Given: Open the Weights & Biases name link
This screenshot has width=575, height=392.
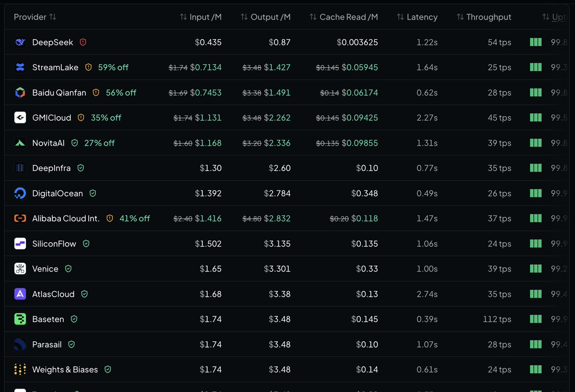Looking at the screenshot, I should point(65,370).
